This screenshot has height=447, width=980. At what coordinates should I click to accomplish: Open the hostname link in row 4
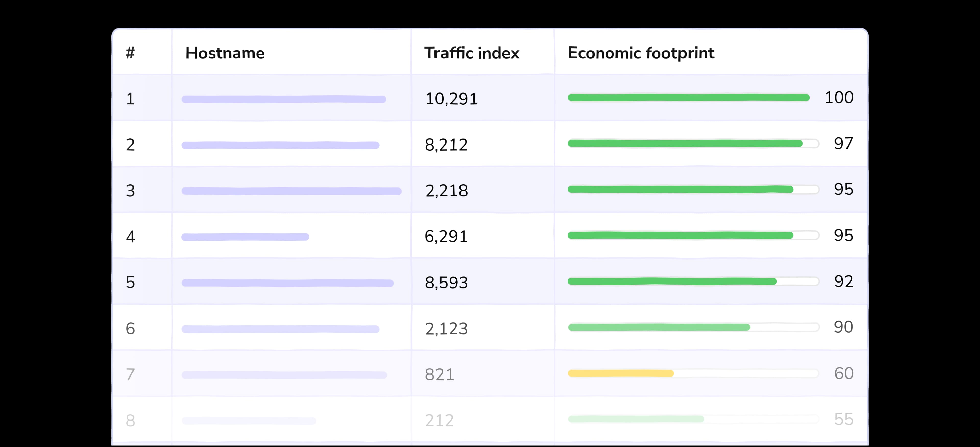click(x=245, y=237)
